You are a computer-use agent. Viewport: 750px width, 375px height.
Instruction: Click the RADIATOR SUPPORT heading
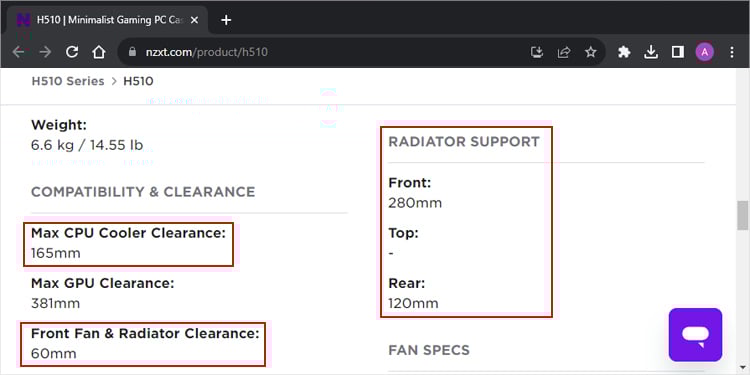click(x=464, y=142)
